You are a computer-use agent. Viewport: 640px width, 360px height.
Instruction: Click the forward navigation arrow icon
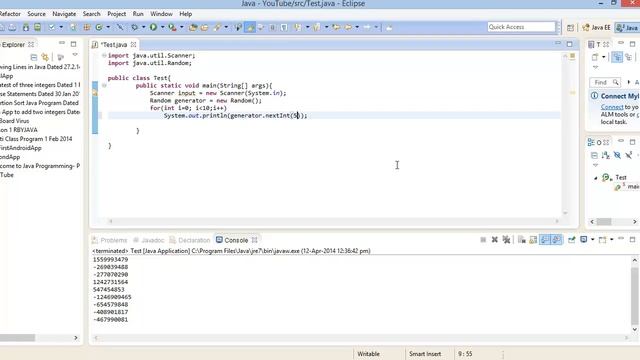(x=367, y=27)
